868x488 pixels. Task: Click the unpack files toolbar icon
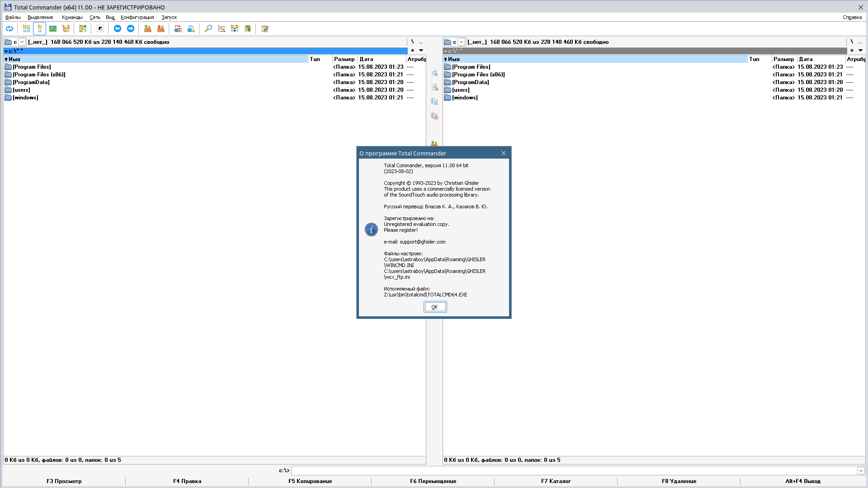click(x=160, y=28)
